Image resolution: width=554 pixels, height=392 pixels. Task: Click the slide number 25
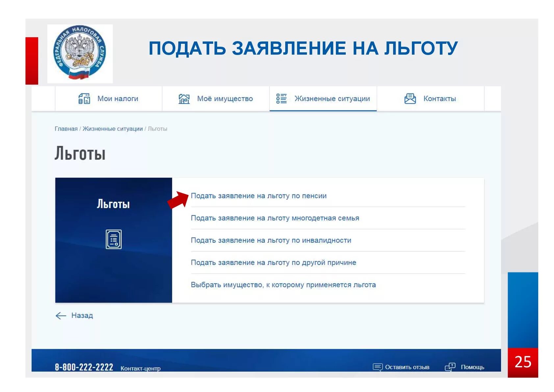[523, 362]
